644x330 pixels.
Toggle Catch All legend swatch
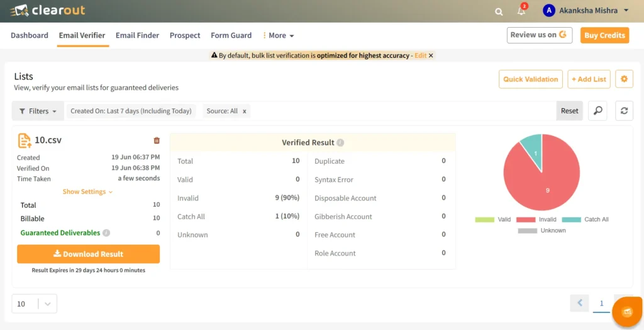click(571, 220)
